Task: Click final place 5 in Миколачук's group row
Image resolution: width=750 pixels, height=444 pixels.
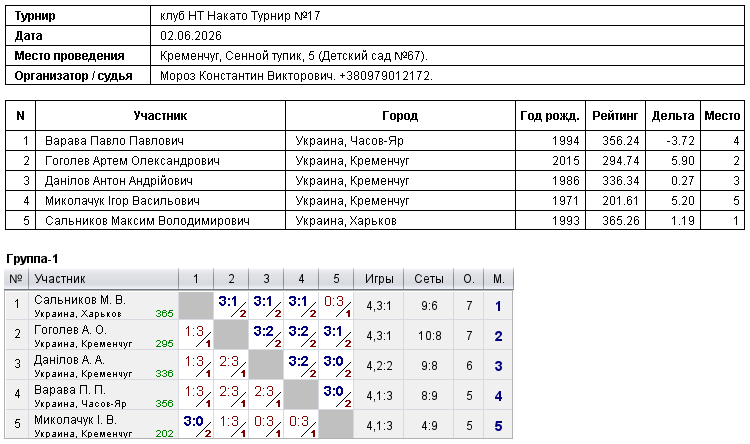Action: point(498,426)
